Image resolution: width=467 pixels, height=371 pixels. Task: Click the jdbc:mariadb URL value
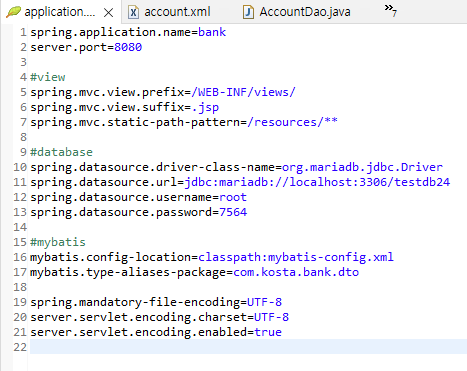click(x=317, y=182)
